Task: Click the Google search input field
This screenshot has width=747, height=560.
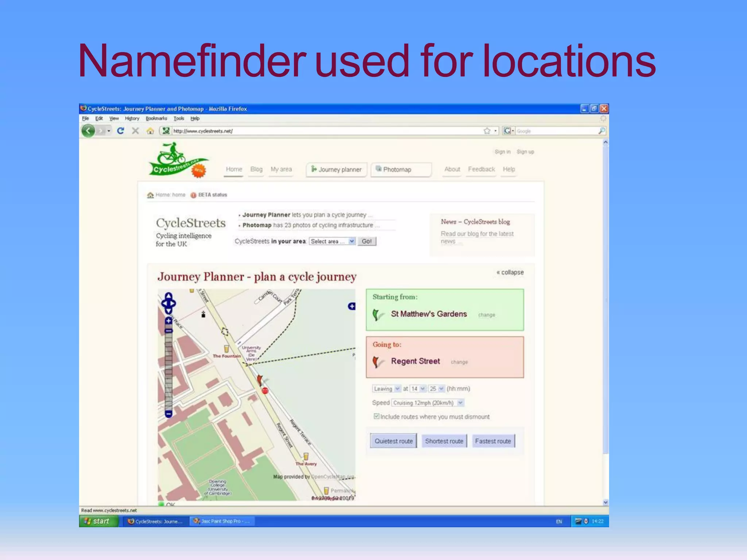Action: [556, 131]
